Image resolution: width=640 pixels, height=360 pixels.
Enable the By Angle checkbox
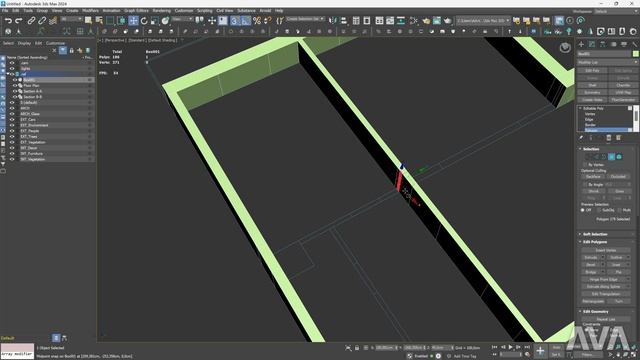586,184
